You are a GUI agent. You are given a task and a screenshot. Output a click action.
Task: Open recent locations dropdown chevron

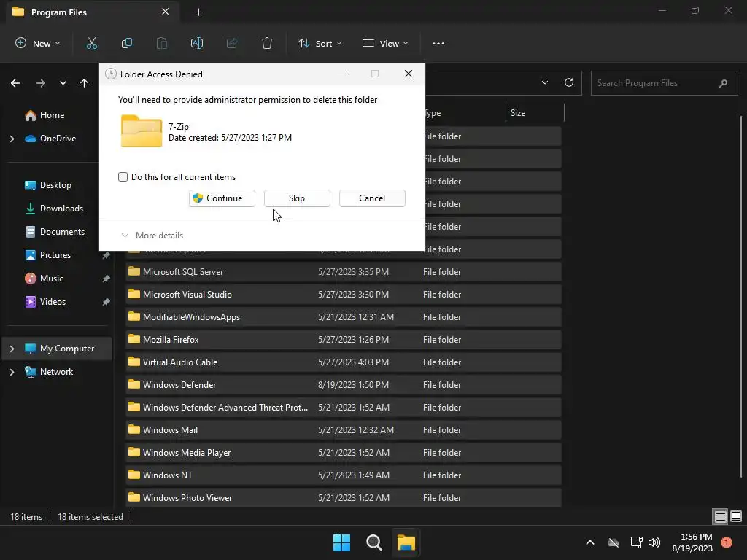point(63,83)
